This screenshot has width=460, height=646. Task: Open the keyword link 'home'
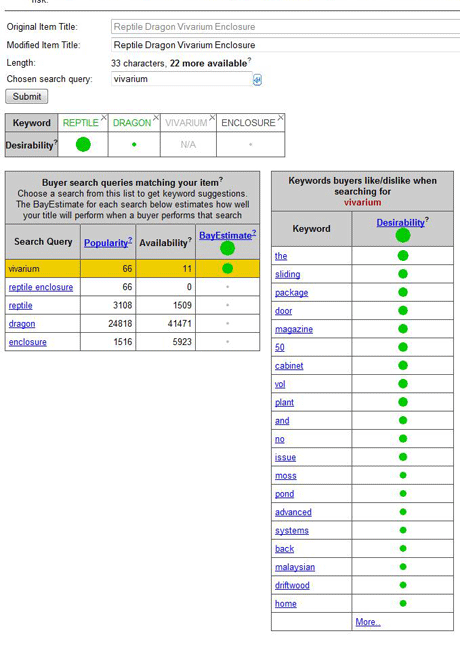(286, 604)
